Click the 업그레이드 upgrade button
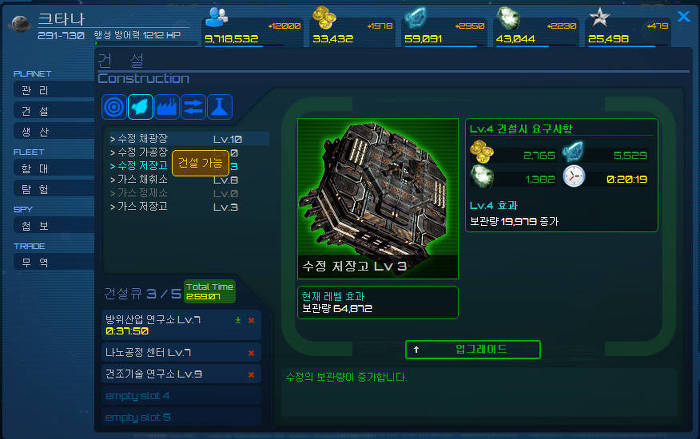The image size is (700, 439). (473, 349)
